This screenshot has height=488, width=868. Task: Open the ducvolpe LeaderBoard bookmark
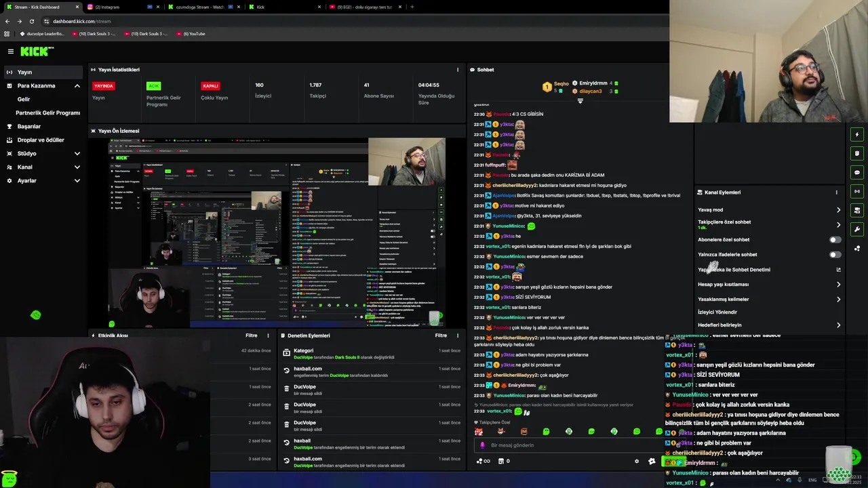click(x=42, y=34)
